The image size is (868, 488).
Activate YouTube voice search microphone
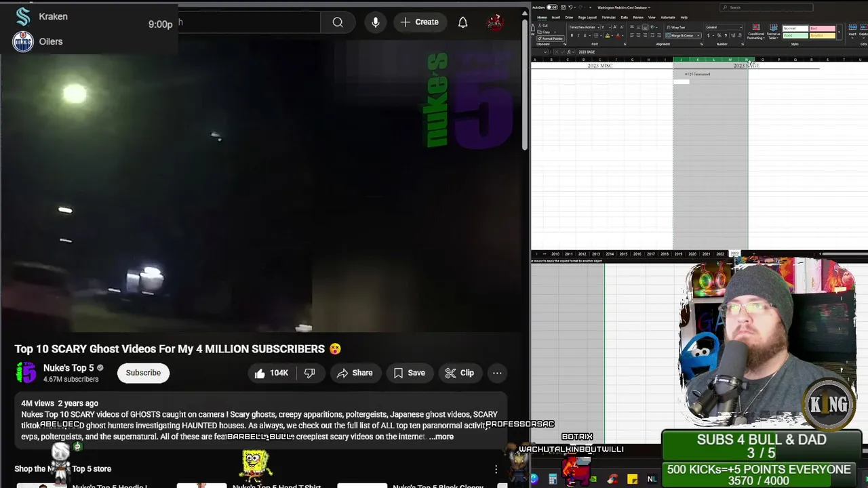(x=376, y=22)
